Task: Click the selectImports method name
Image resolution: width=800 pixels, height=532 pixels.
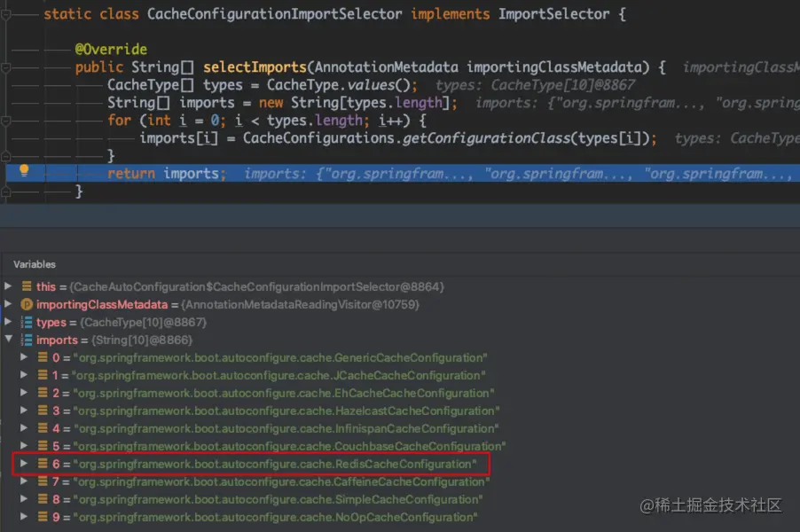Action: (255, 67)
